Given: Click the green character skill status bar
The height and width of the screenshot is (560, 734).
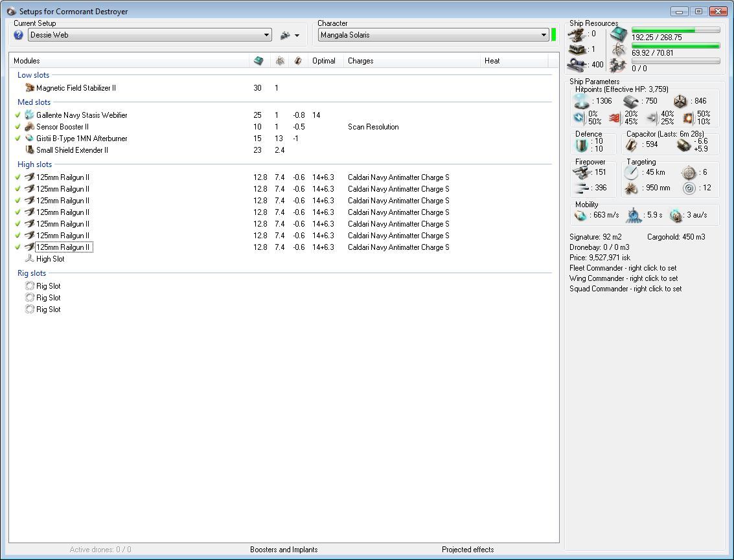Looking at the screenshot, I should pos(554,35).
